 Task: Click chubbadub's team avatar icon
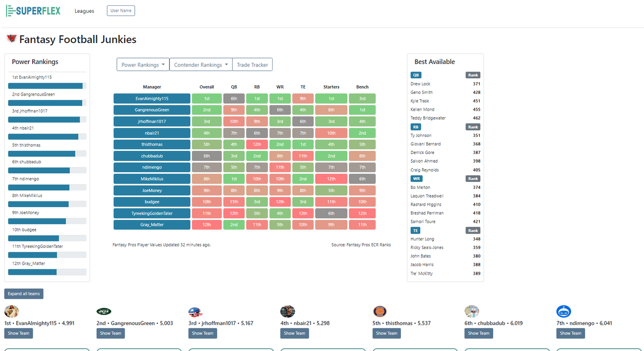tap(472, 311)
